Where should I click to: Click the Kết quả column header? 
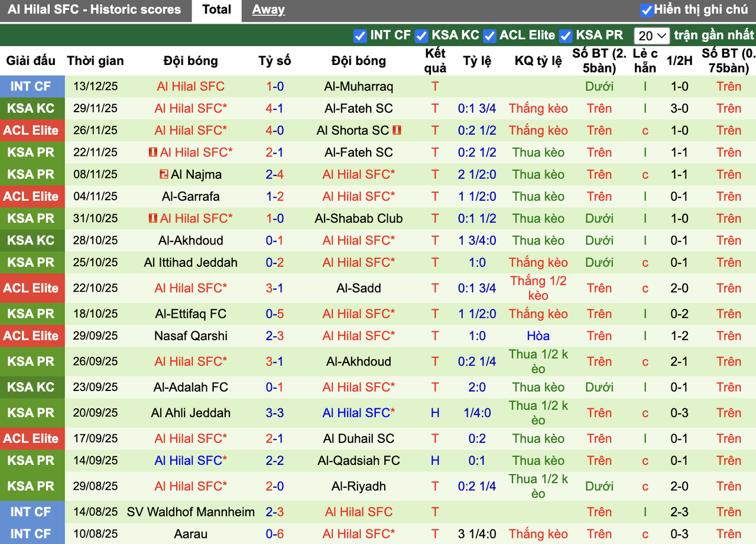(x=435, y=61)
